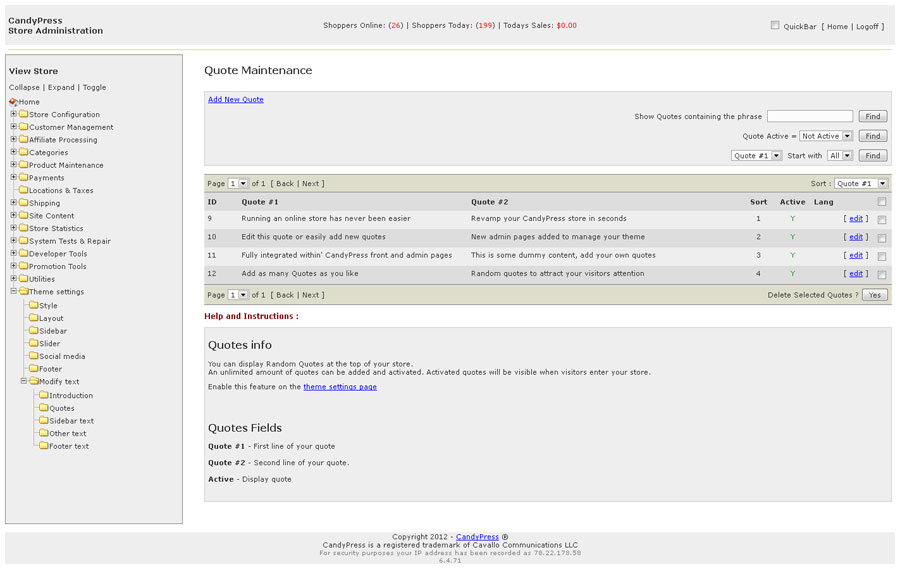Open the Sidebar text tree item
The image size is (900, 569).
pyautogui.click(x=71, y=421)
